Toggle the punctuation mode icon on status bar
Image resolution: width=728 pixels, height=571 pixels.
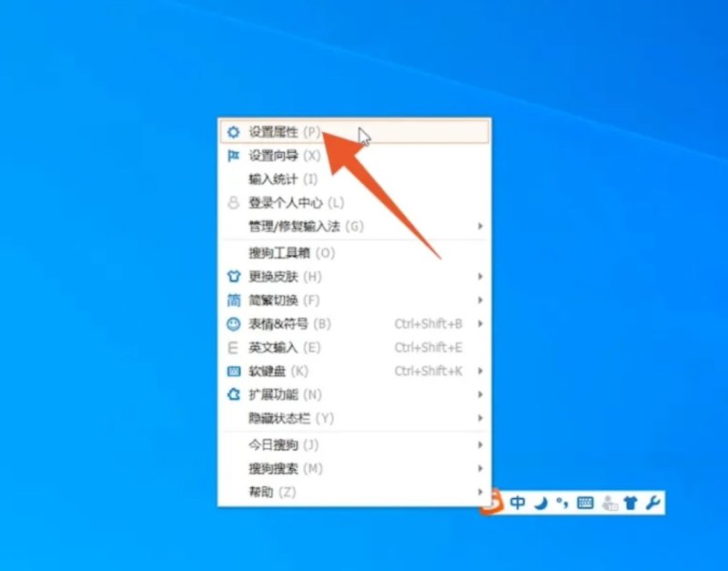(x=562, y=503)
